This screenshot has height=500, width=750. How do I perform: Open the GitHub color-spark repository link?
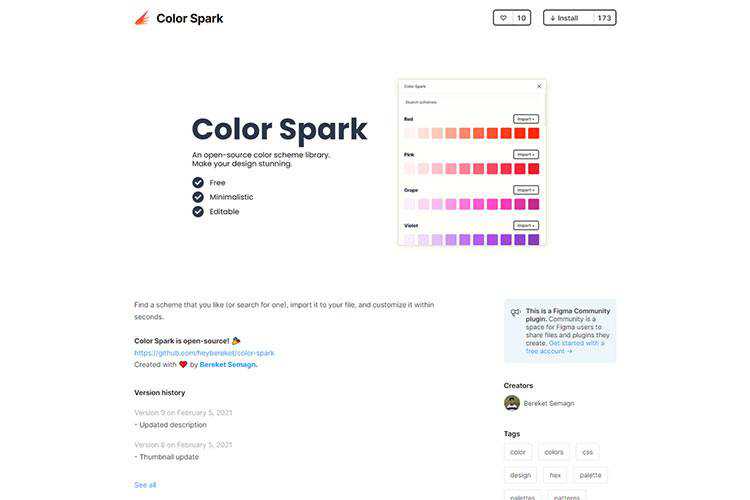204,353
